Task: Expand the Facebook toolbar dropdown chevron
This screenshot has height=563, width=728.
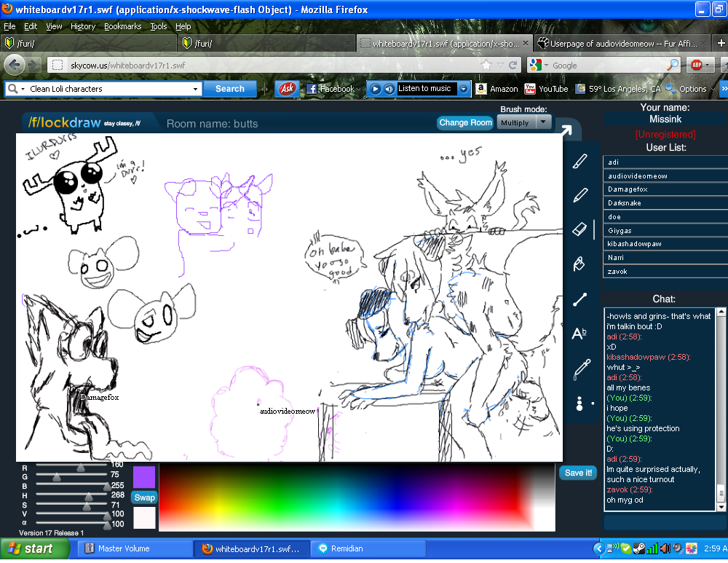Action: click(358, 89)
